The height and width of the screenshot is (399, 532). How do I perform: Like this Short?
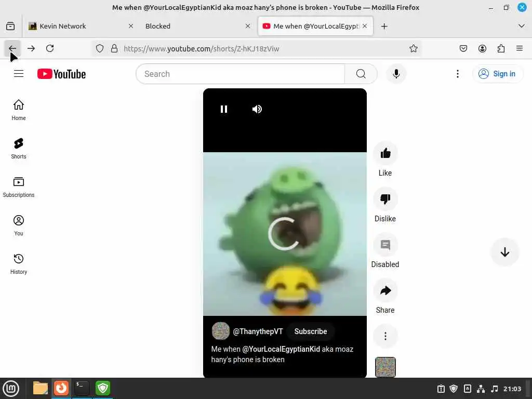pyautogui.click(x=385, y=153)
